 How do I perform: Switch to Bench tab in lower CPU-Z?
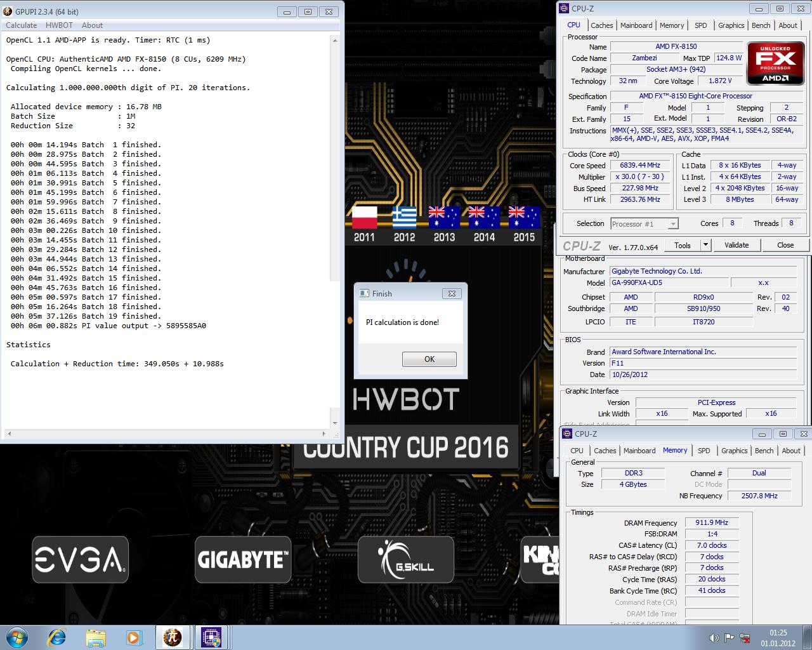764,451
